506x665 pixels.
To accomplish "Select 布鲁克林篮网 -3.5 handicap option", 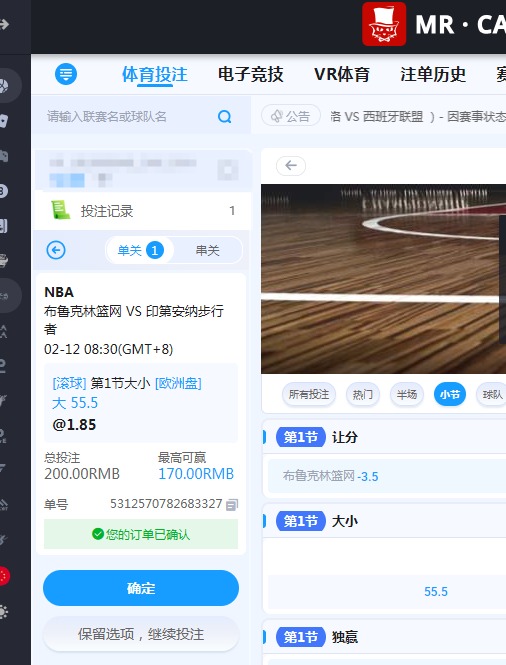I will (x=387, y=476).
